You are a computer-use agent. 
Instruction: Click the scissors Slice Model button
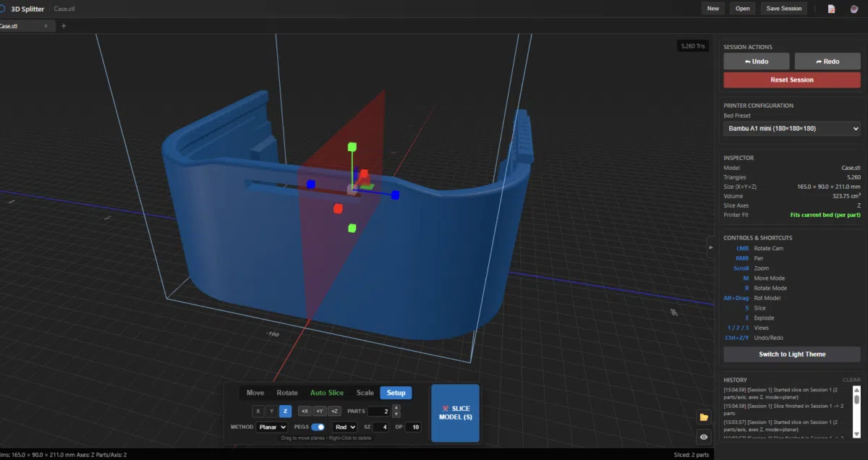[x=455, y=413]
